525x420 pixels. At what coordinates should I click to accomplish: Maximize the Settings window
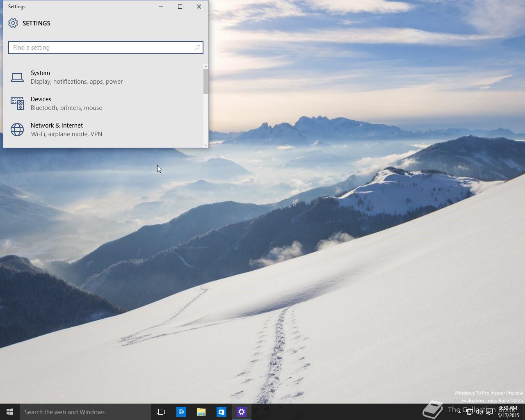(180, 7)
